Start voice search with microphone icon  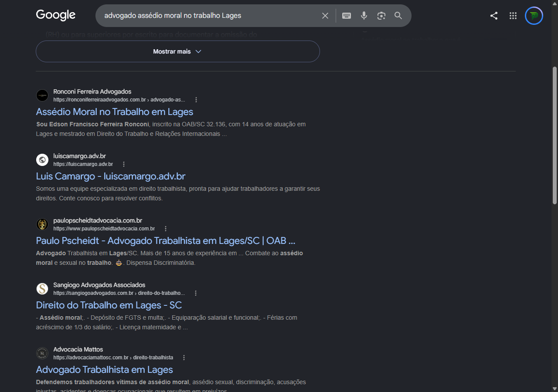[x=364, y=16]
